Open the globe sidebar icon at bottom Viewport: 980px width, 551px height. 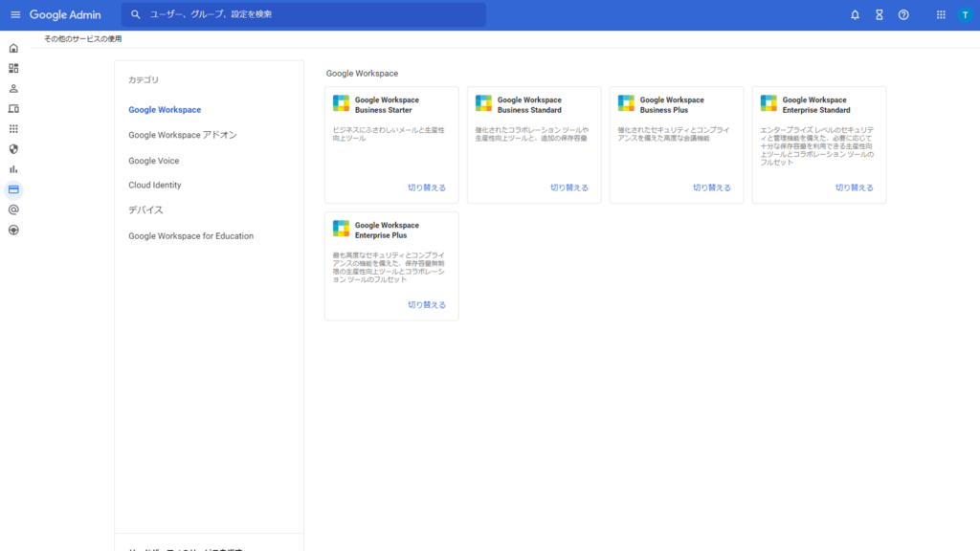[13, 230]
